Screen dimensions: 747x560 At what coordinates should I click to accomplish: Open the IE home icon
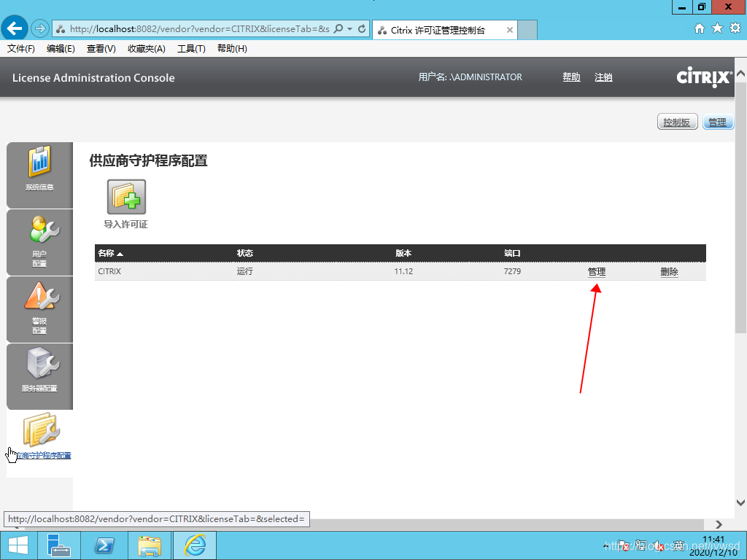coord(700,28)
